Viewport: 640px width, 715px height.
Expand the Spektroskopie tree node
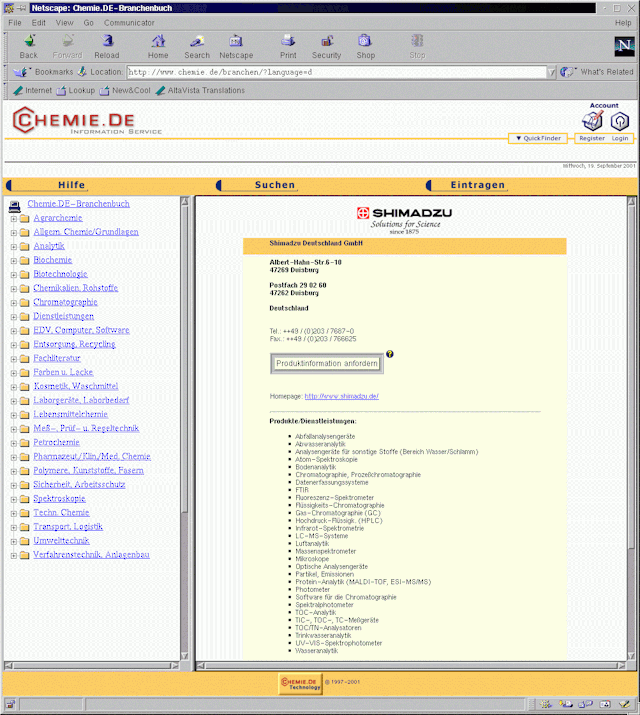click(x=14, y=499)
